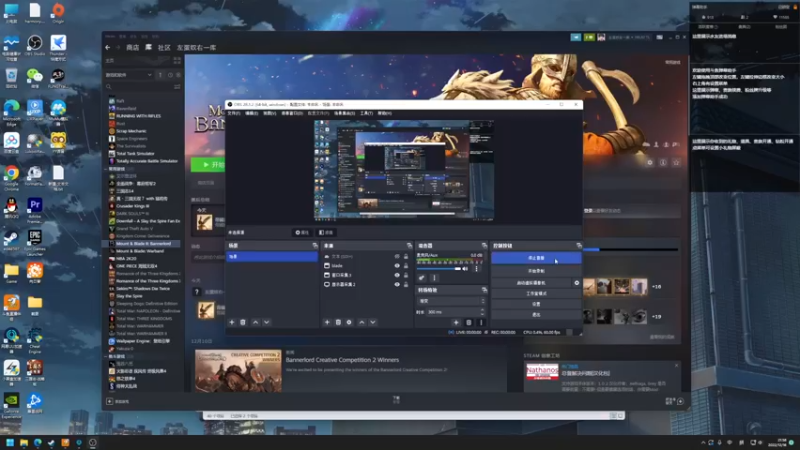Open filter options in Steam library search
Screen dimensions: 800x450
pos(177,87)
